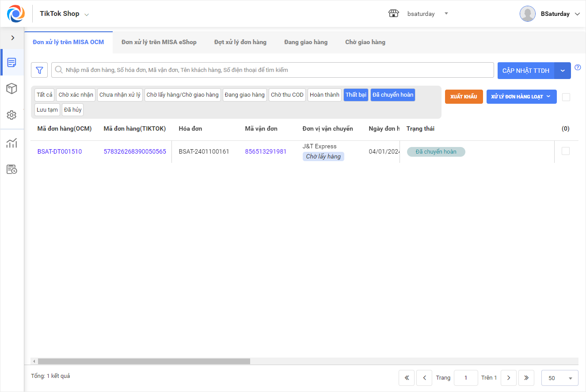Image resolution: width=586 pixels, height=392 pixels.
Task: Open the page size dropdown showing 50
Action: (x=559, y=378)
